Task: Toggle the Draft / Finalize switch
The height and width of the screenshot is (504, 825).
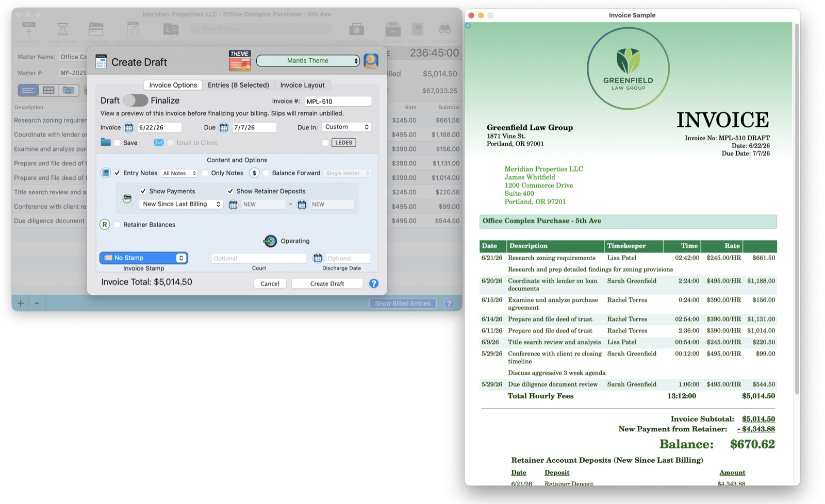Action: coord(135,100)
